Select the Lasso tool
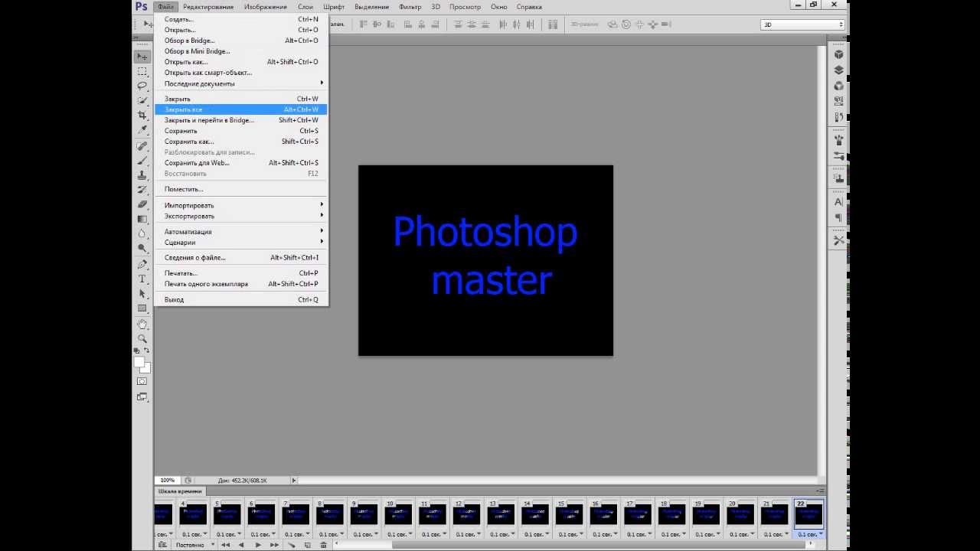This screenshot has width=980, height=551. point(142,86)
